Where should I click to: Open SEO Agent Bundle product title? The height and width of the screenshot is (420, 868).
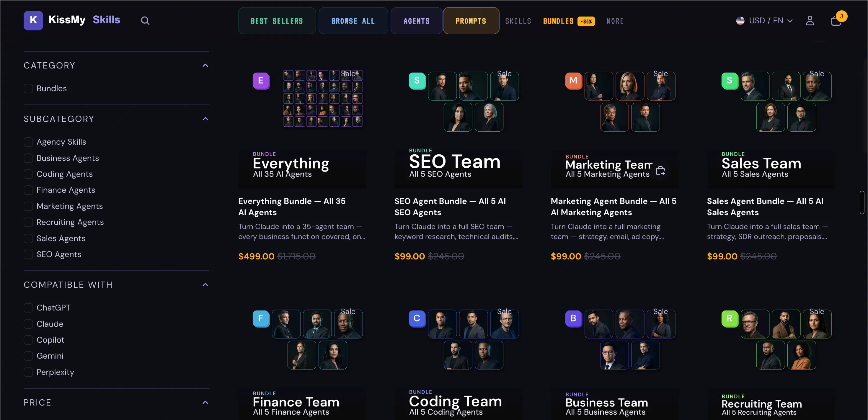[450, 207]
